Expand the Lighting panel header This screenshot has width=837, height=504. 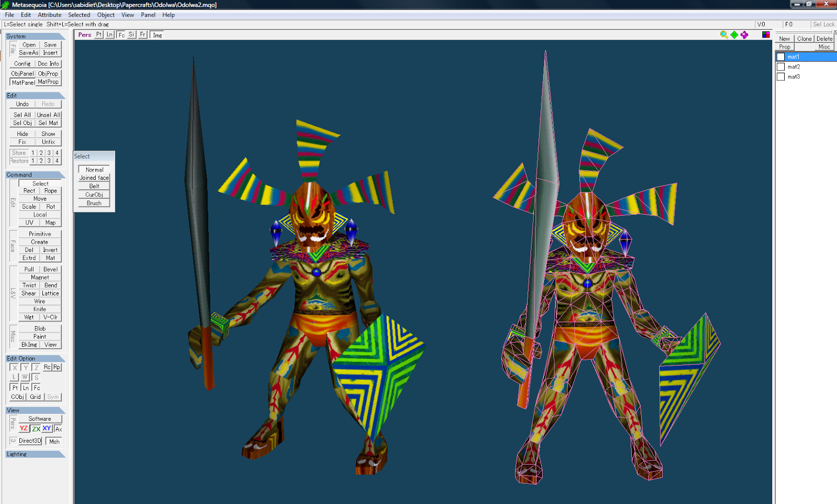point(36,454)
